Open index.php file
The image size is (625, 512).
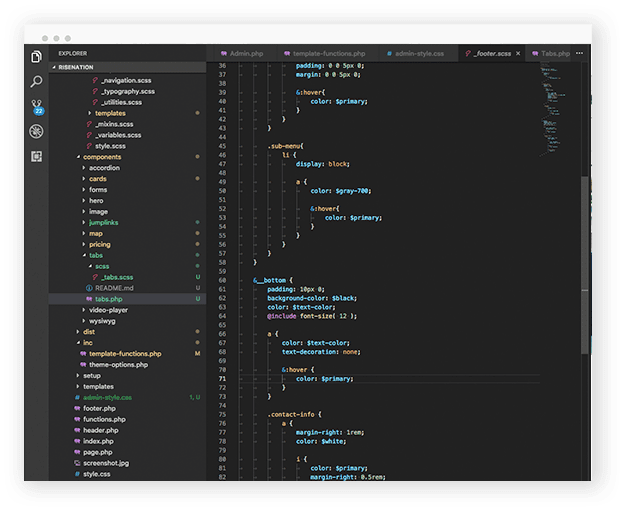click(98, 441)
